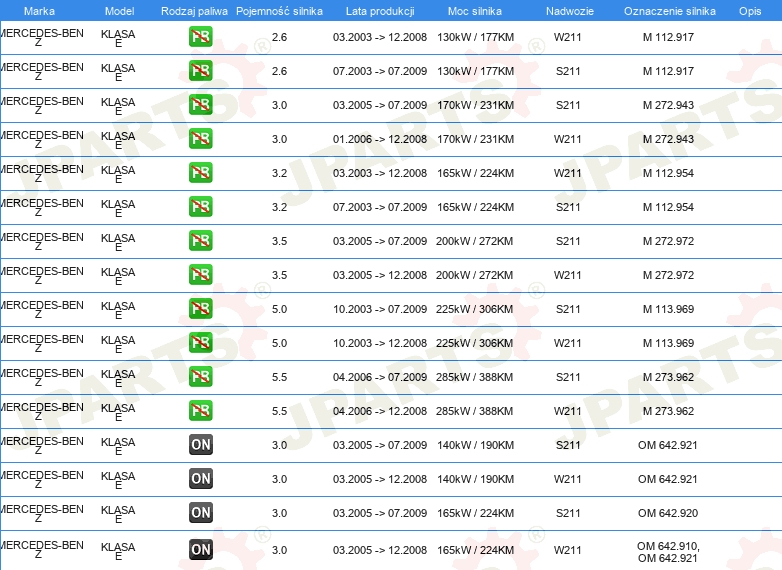
Task: Click the PB fuel icon in the 3.2 S211 row
Action: 200,206
